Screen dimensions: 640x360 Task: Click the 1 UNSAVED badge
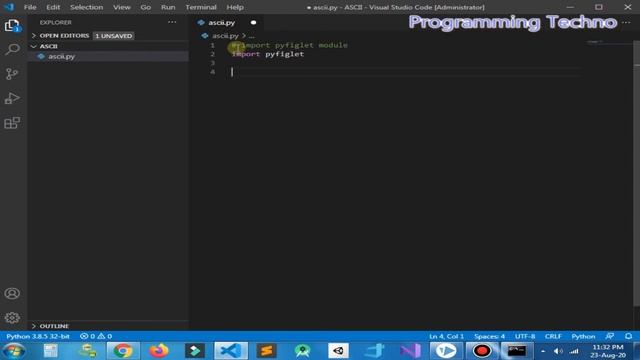(113, 36)
